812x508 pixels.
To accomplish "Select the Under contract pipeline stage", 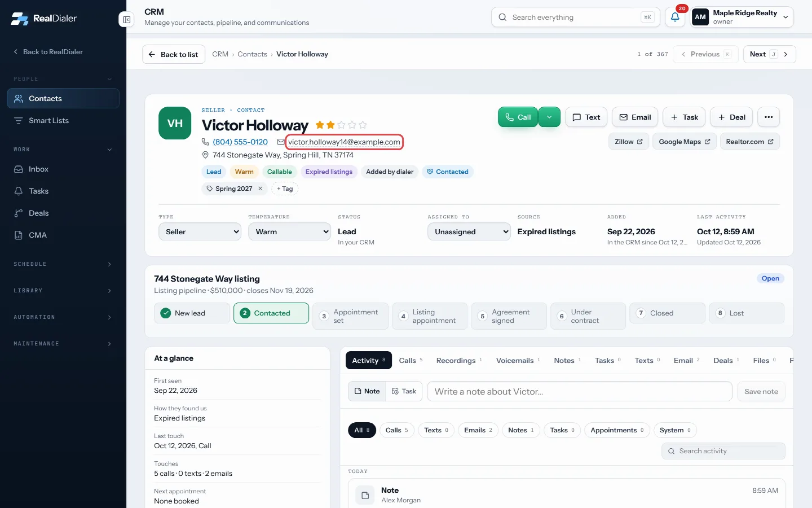I will [588, 316].
